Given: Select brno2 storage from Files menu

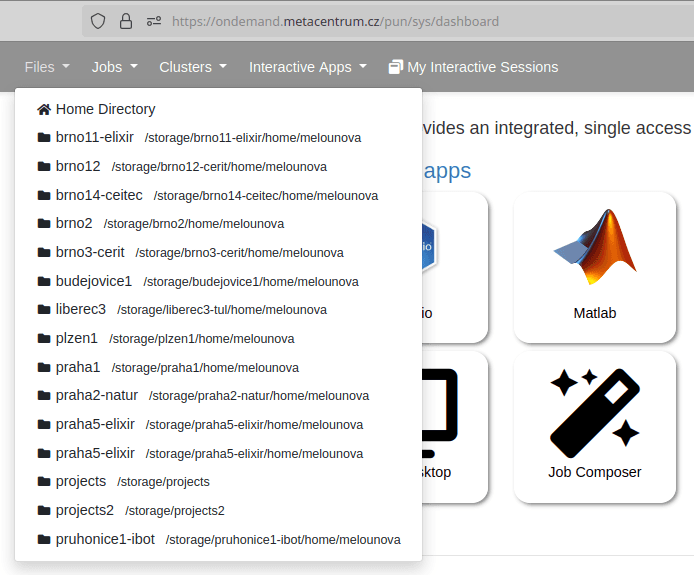Looking at the screenshot, I should point(74,223).
